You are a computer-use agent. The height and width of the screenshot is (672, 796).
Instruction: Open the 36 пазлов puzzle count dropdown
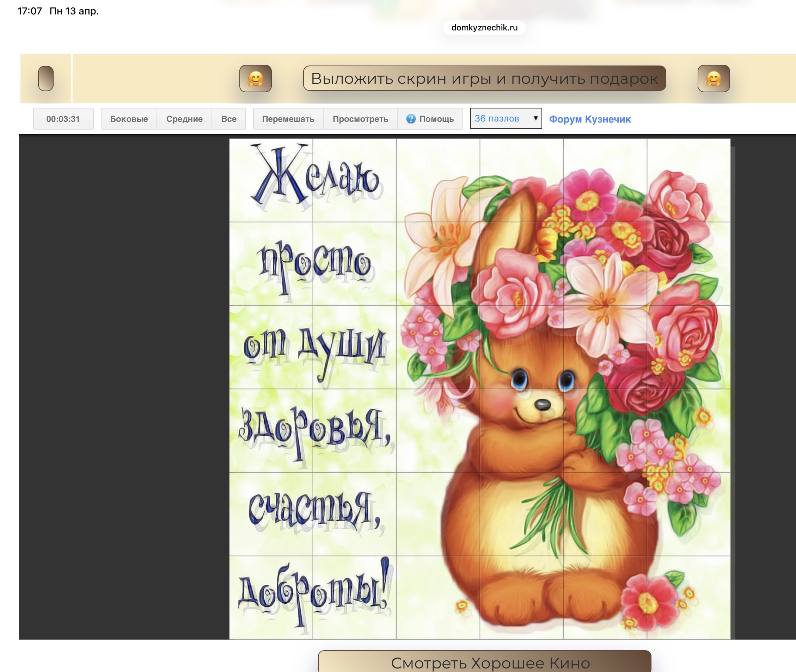[500, 118]
